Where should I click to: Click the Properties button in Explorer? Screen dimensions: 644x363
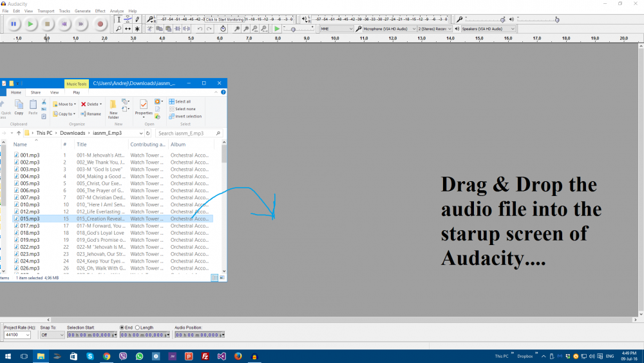pos(144,108)
